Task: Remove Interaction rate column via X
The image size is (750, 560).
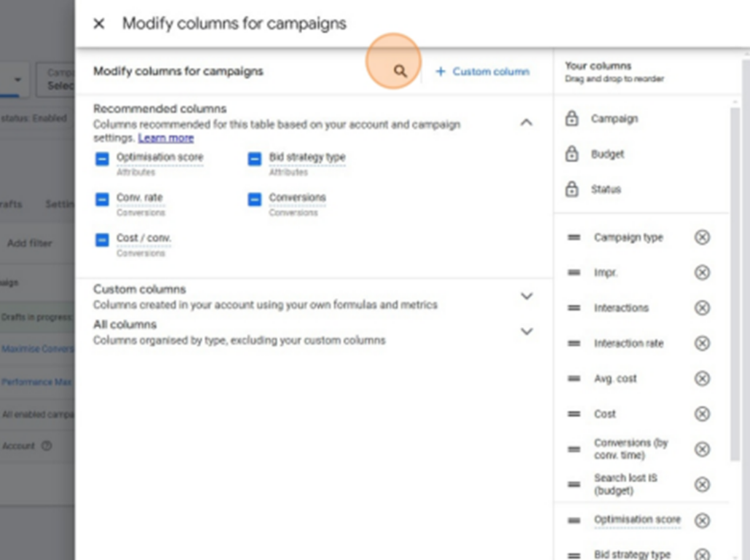Action: point(702,343)
